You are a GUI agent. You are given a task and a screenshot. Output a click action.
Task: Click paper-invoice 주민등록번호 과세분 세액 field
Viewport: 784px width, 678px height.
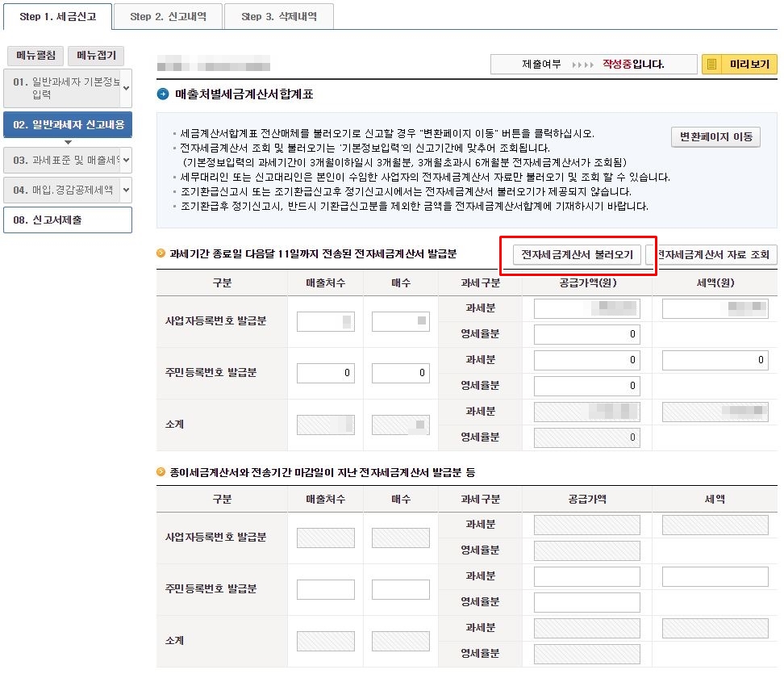coord(715,576)
